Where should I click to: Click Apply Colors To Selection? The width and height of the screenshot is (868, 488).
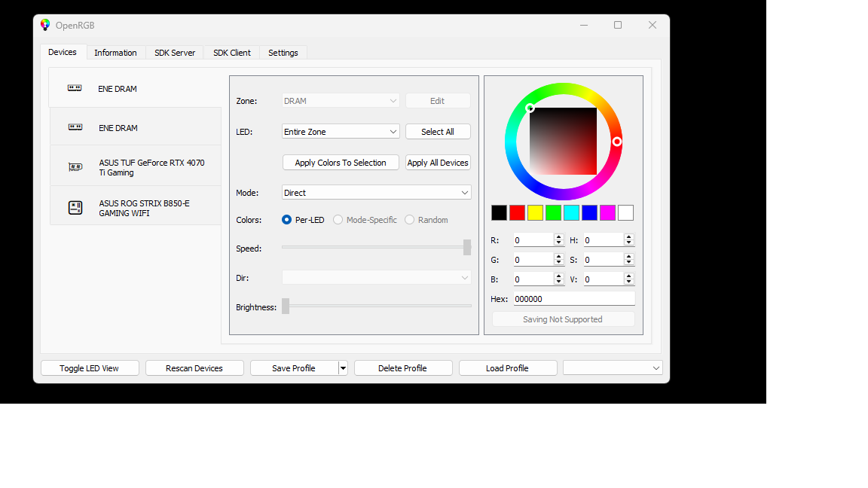pyautogui.click(x=341, y=163)
